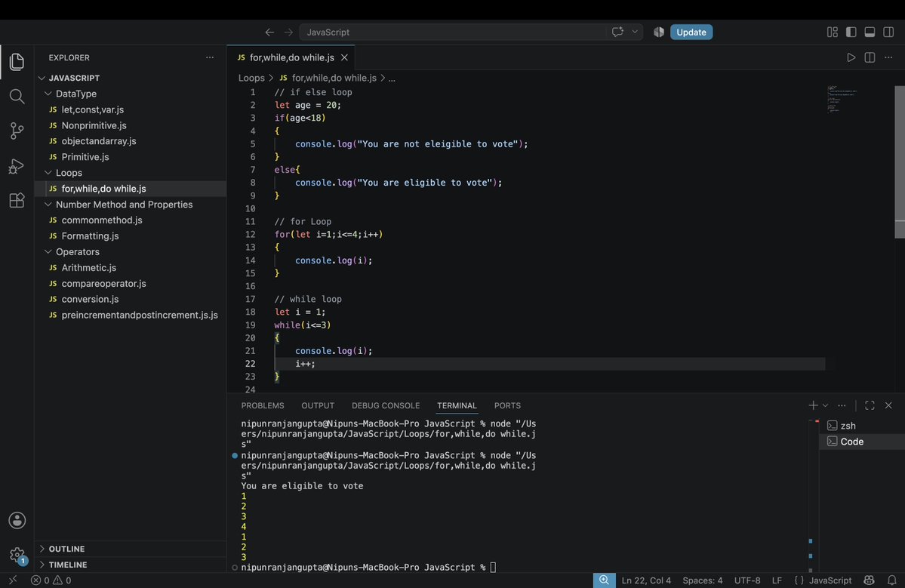Screen dimensions: 905x588
Task: Click the Update button
Action: click(691, 32)
